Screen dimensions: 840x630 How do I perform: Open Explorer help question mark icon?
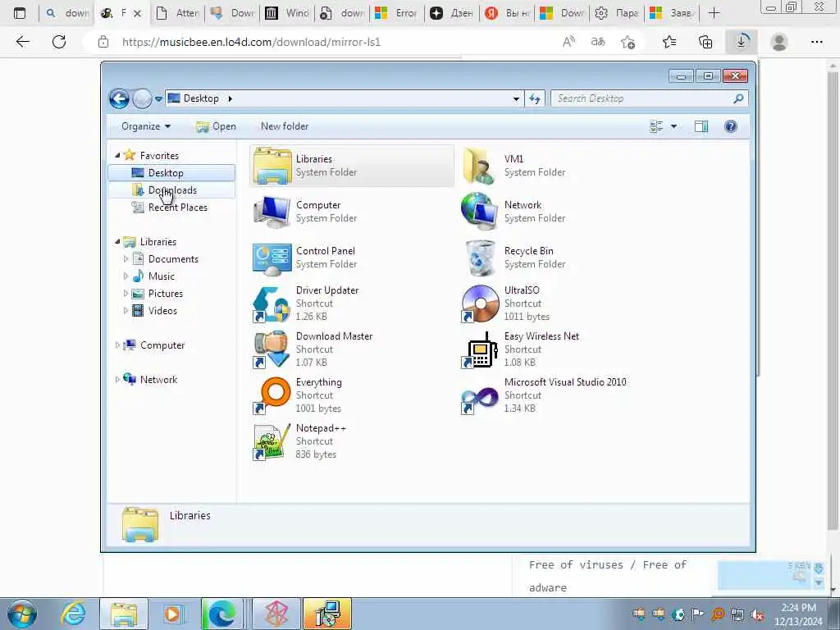pos(731,126)
